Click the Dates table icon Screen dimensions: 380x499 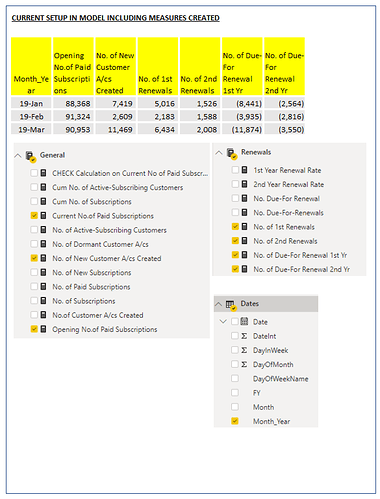coord(231,304)
